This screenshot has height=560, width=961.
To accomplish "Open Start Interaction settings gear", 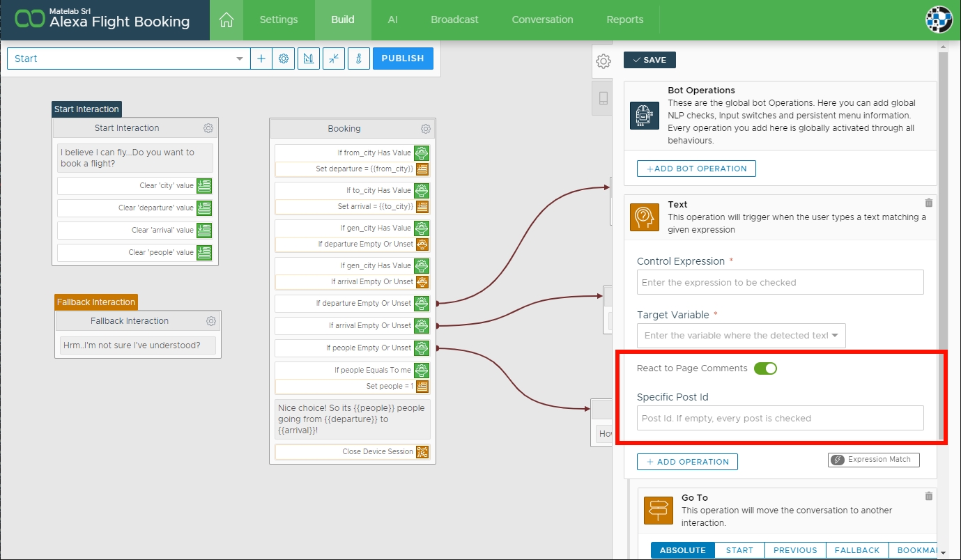I will (208, 128).
